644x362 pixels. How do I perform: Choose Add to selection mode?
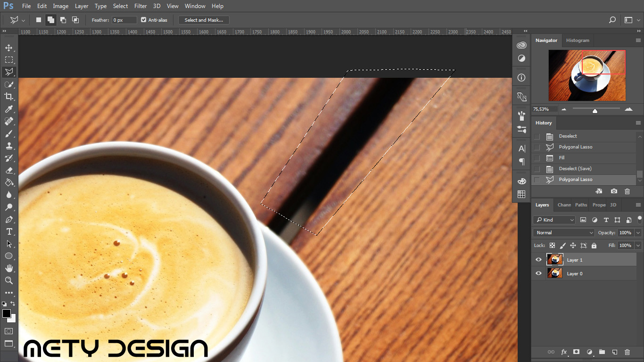(51, 20)
